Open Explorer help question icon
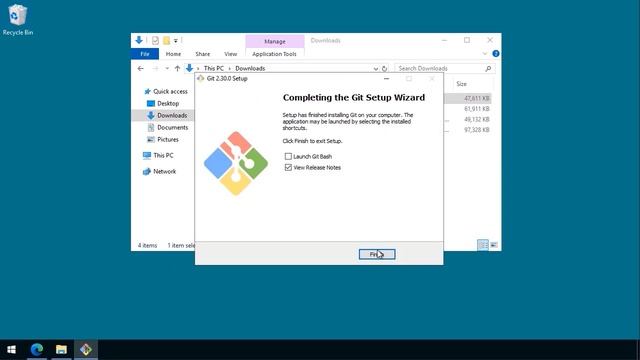This screenshot has width=640, height=360. [496, 53]
